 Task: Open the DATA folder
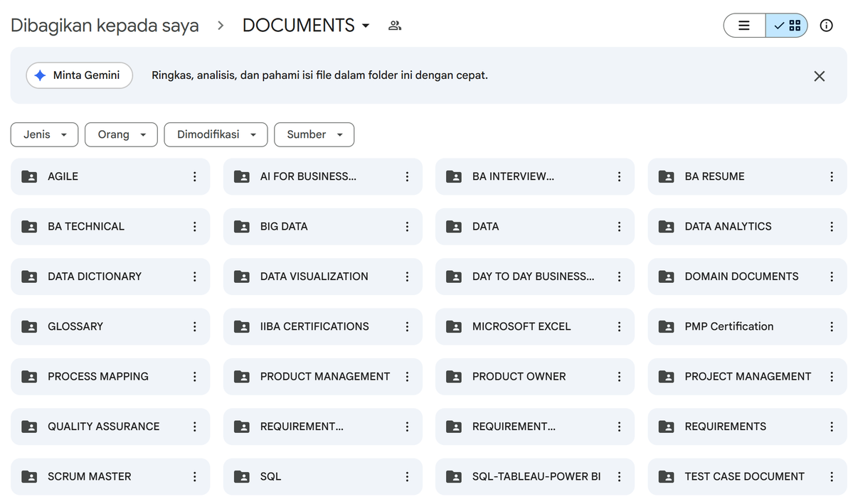pos(535,227)
